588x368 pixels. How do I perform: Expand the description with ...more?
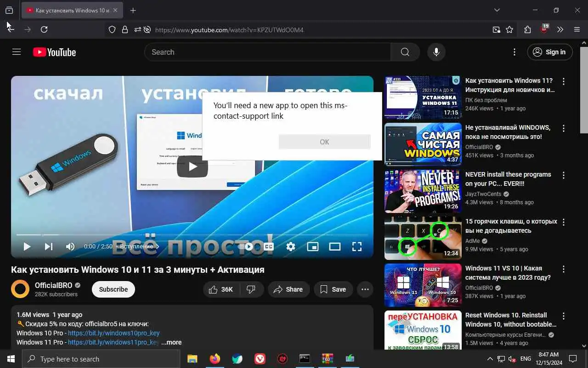click(x=171, y=342)
